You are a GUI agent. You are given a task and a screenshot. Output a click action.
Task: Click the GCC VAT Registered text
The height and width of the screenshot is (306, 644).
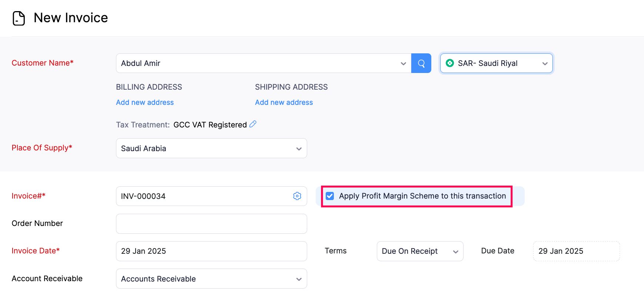pos(210,125)
